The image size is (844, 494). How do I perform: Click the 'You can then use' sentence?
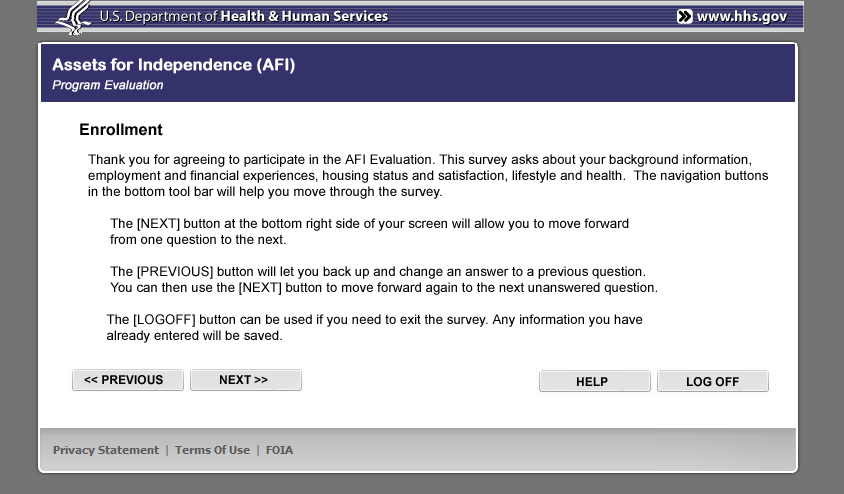click(383, 288)
